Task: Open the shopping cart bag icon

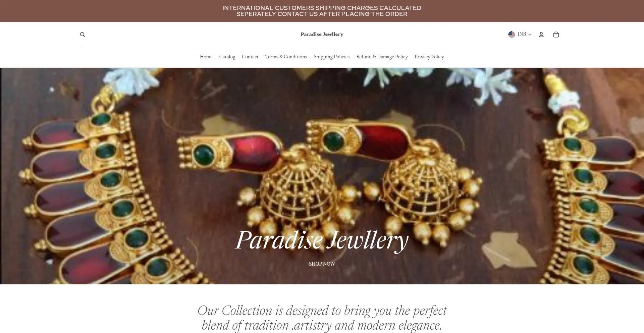Action: [x=556, y=35]
